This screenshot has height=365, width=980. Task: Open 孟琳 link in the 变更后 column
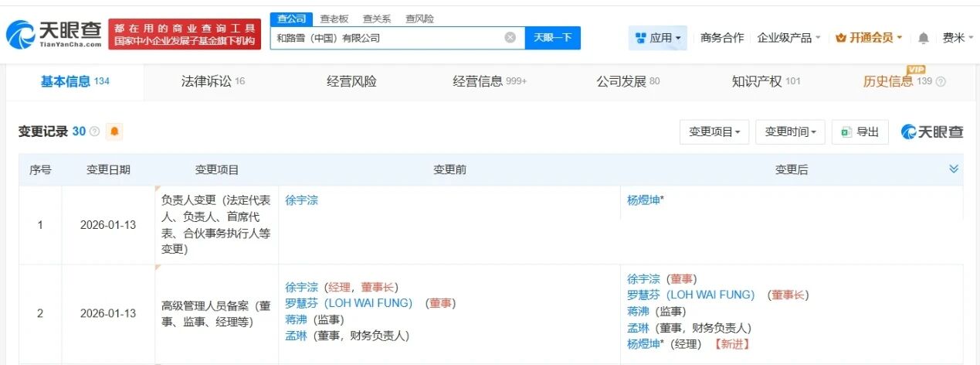638,328
